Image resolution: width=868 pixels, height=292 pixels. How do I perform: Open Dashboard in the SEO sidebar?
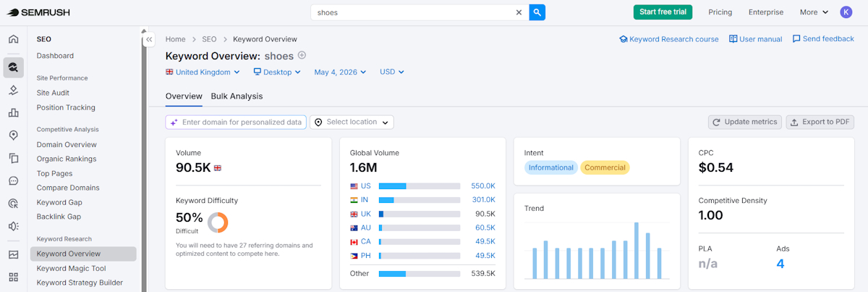[x=55, y=56]
